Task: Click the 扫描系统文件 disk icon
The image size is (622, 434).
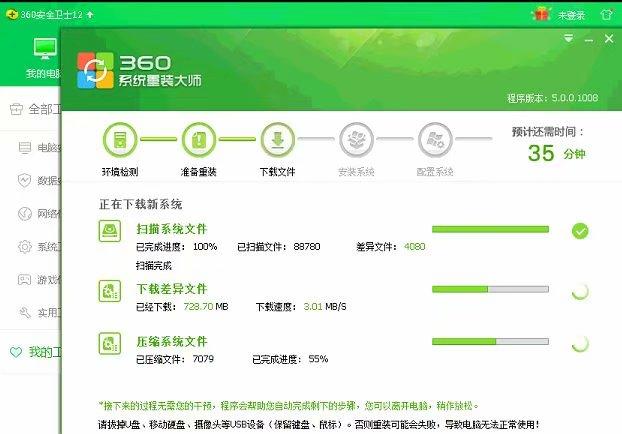Action: point(110,230)
